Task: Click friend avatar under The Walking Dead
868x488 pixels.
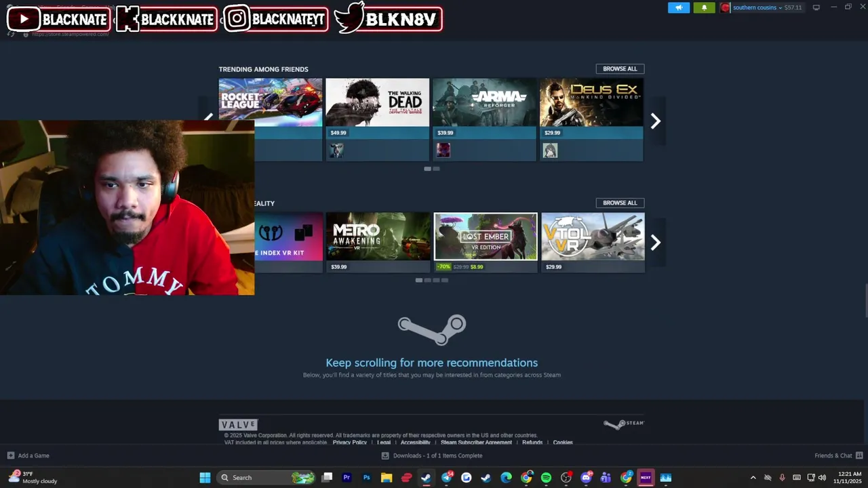Action: coord(336,150)
